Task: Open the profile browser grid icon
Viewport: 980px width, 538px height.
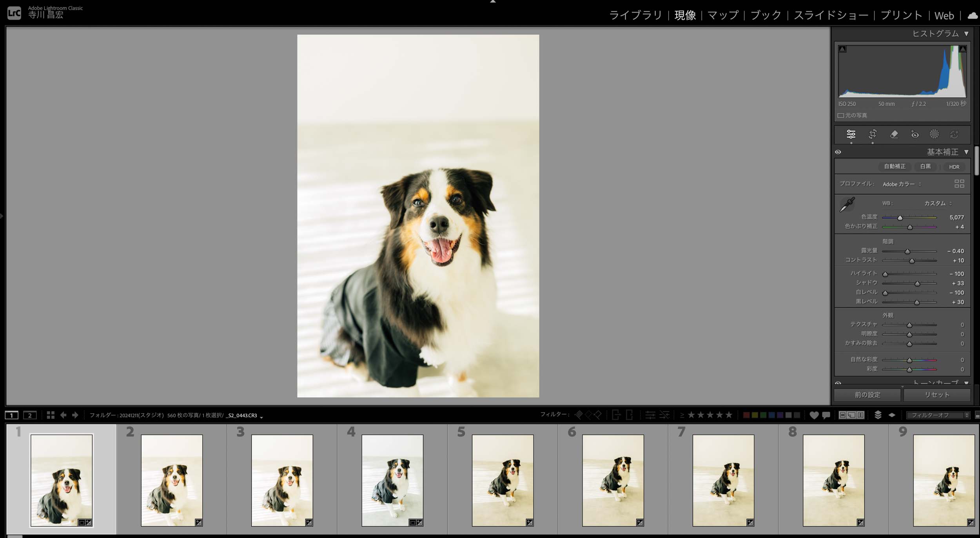Action: pos(959,184)
